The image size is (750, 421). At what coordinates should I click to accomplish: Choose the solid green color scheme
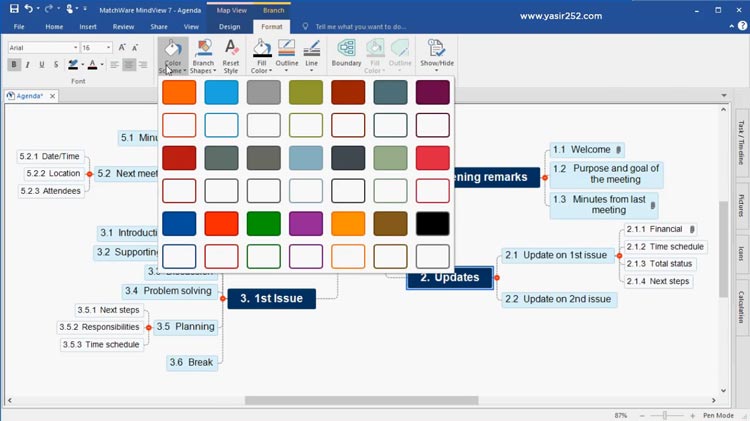coord(264,223)
